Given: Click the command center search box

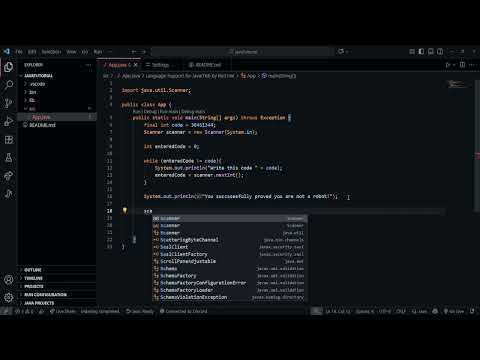Looking at the screenshot, I should [x=242, y=52].
